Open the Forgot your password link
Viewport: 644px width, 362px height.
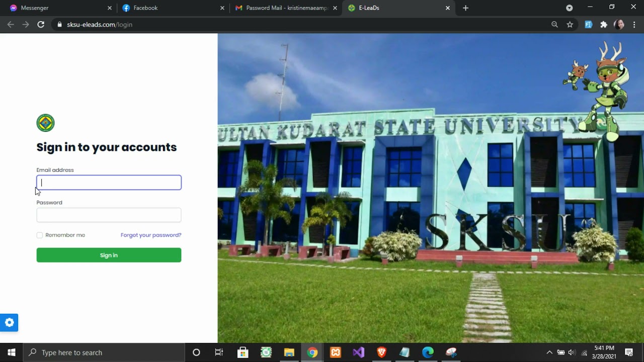point(151,235)
